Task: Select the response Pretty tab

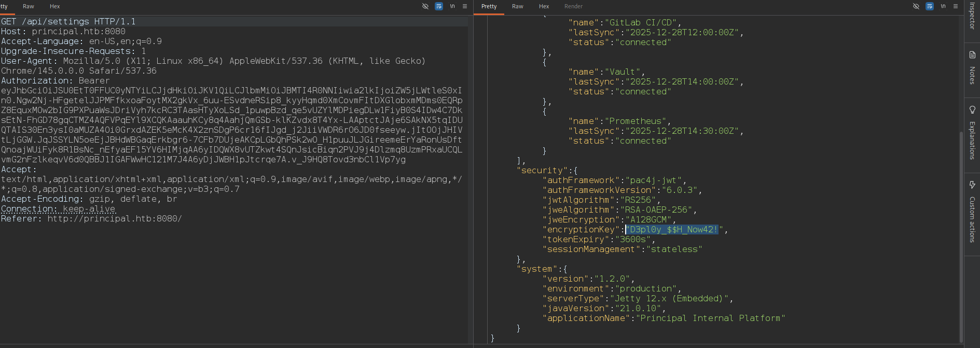Action: (x=489, y=6)
